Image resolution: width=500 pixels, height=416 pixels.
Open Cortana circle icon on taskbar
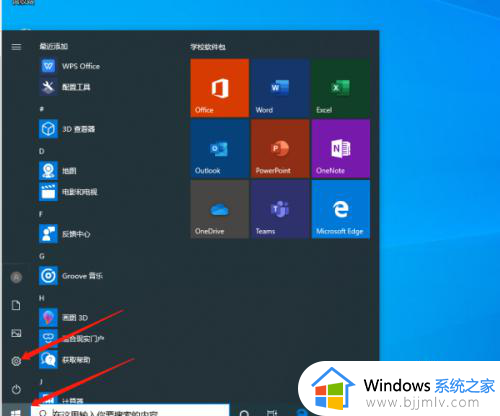(x=244, y=413)
